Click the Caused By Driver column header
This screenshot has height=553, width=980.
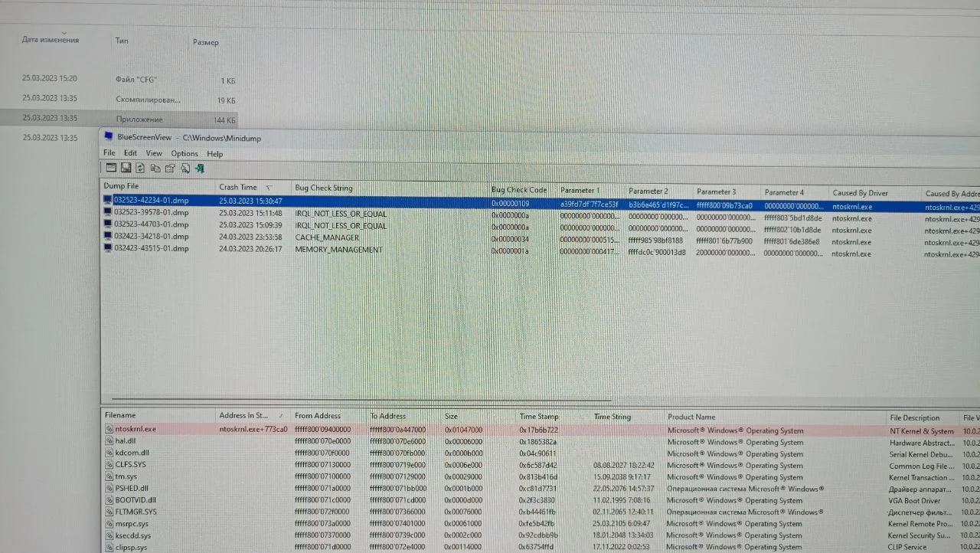point(860,193)
